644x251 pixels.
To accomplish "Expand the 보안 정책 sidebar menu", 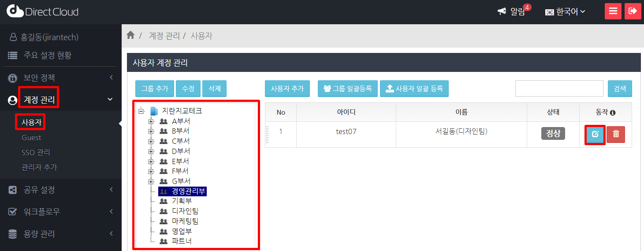I will coord(60,78).
